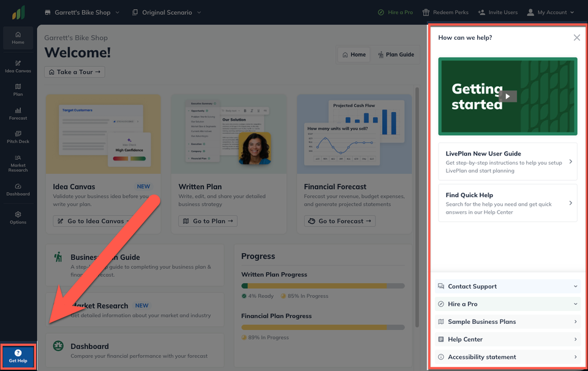Click the LivePlan logo icon
The height and width of the screenshot is (371, 588).
coord(18,13)
